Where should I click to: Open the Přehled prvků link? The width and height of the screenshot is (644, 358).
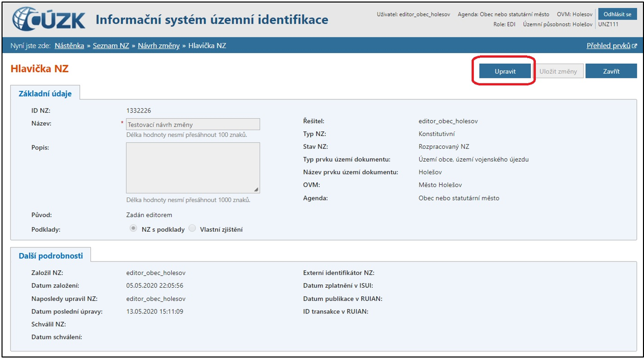click(608, 46)
